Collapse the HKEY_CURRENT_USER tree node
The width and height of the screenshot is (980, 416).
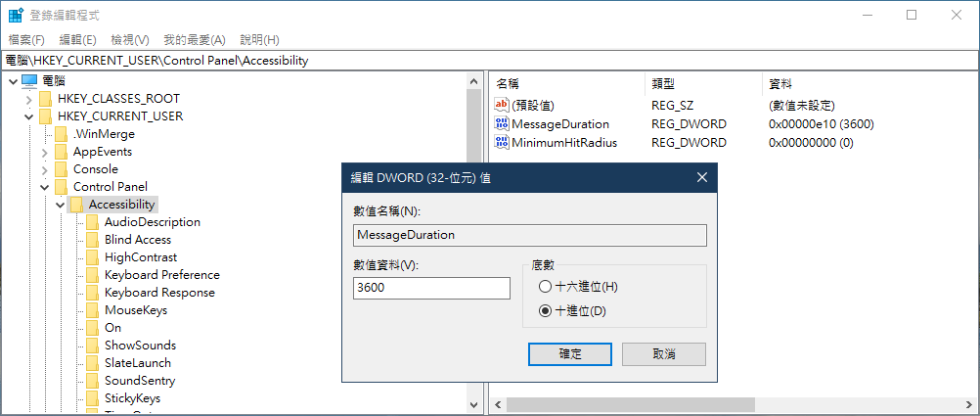pos(29,116)
